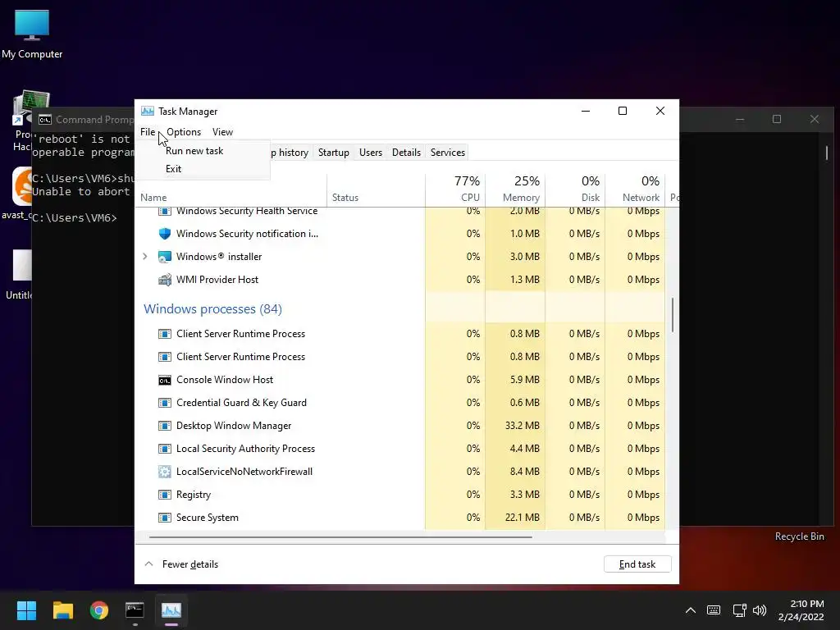Screen dimensions: 840x630
Task: Click the Credential Guard & Key Guard icon
Action: 164,403
